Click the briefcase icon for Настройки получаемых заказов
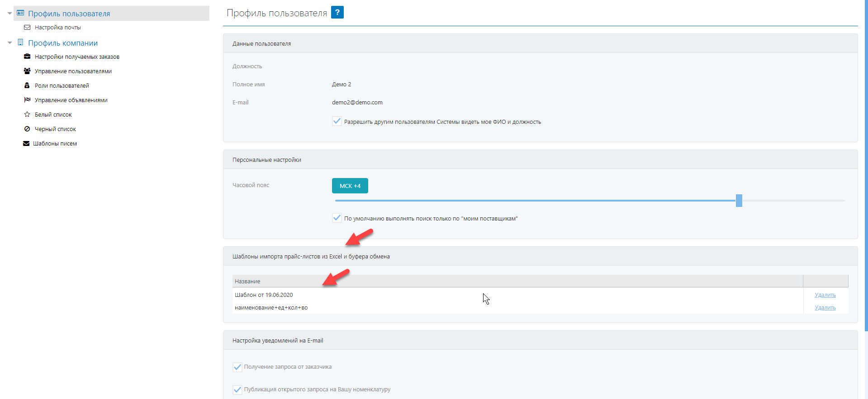868x399 pixels. [27, 56]
